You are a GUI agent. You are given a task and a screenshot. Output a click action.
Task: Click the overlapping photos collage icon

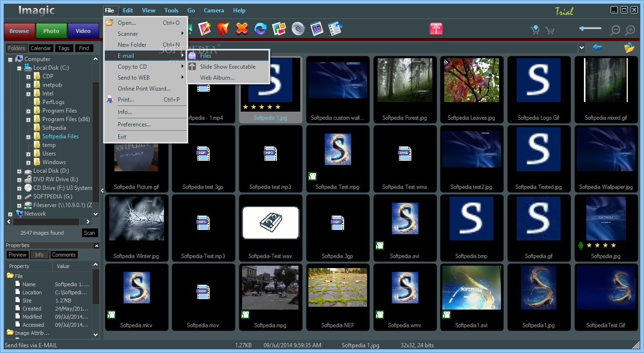pyautogui.click(x=279, y=29)
